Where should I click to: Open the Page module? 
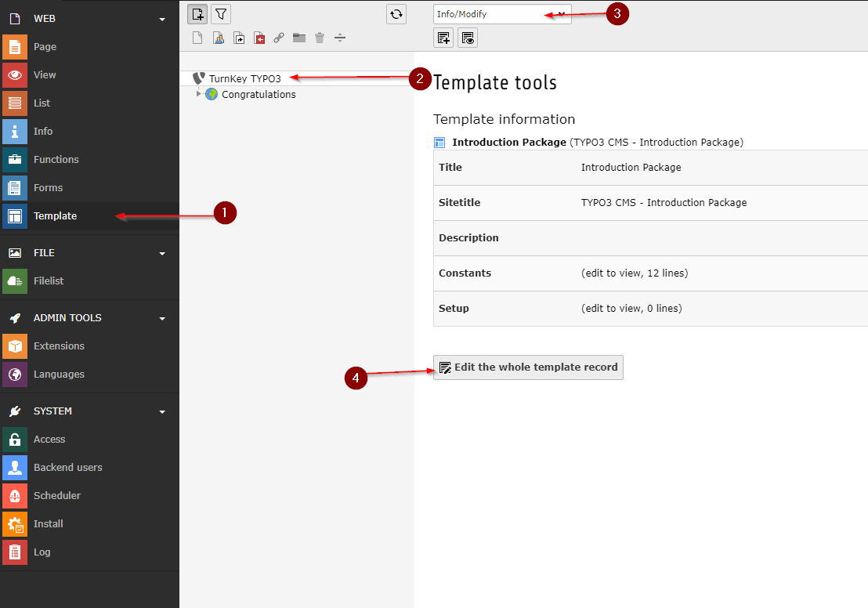[x=89, y=46]
